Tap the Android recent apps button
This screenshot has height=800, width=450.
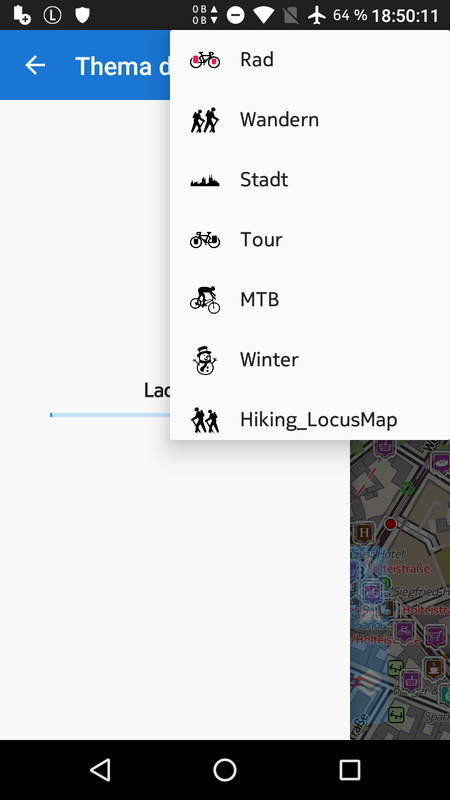pyautogui.click(x=349, y=770)
